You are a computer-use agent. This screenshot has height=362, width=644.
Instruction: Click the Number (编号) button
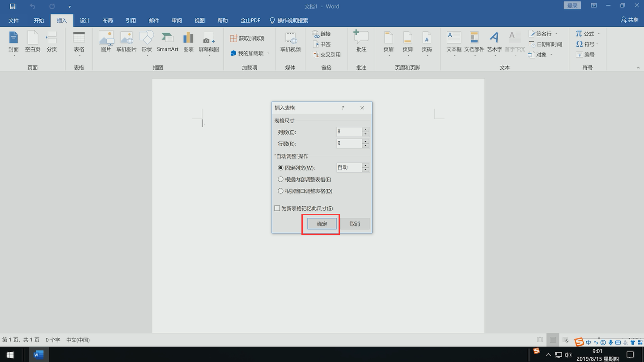[585, 54]
